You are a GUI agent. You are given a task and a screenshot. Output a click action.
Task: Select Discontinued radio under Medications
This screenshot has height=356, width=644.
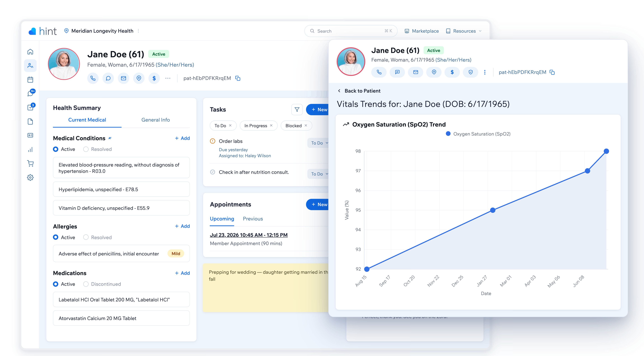pyautogui.click(x=86, y=284)
